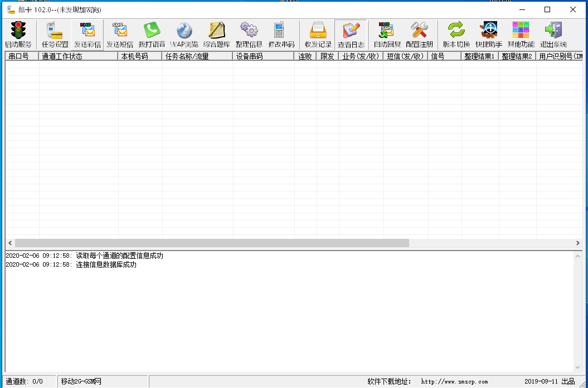Open 其他功能 colored grid icon
Image resolution: width=588 pixels, height=388 pixels.
click(521, 30)
